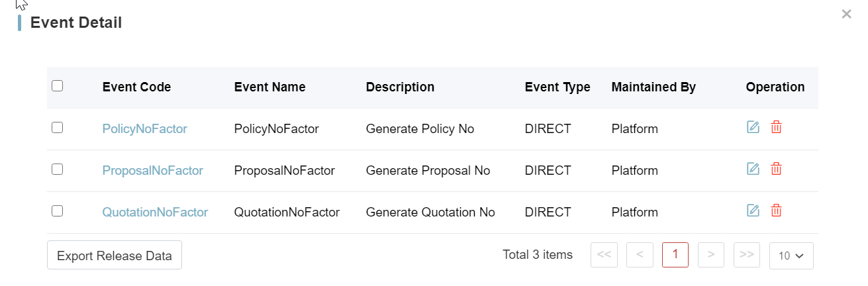Edit the PolicyNoFactor event row
Image resolution: width=868 pixels, height=286 pixels.
(x=753, y=128)
